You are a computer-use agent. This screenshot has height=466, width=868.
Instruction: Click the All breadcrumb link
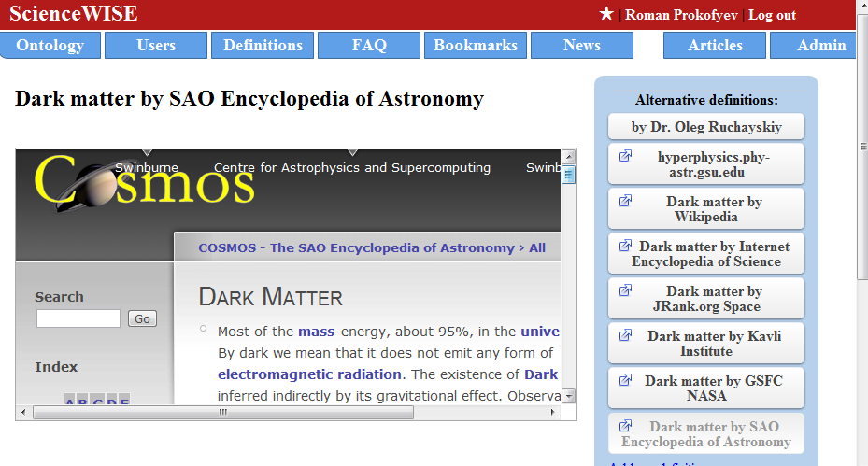(537, 248)
